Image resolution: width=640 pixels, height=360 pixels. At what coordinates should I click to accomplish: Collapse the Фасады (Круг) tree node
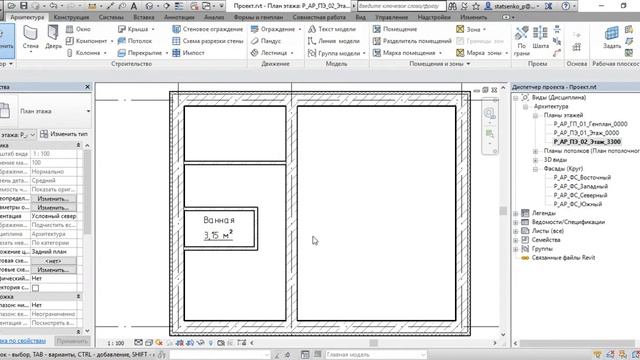point(536,169)
